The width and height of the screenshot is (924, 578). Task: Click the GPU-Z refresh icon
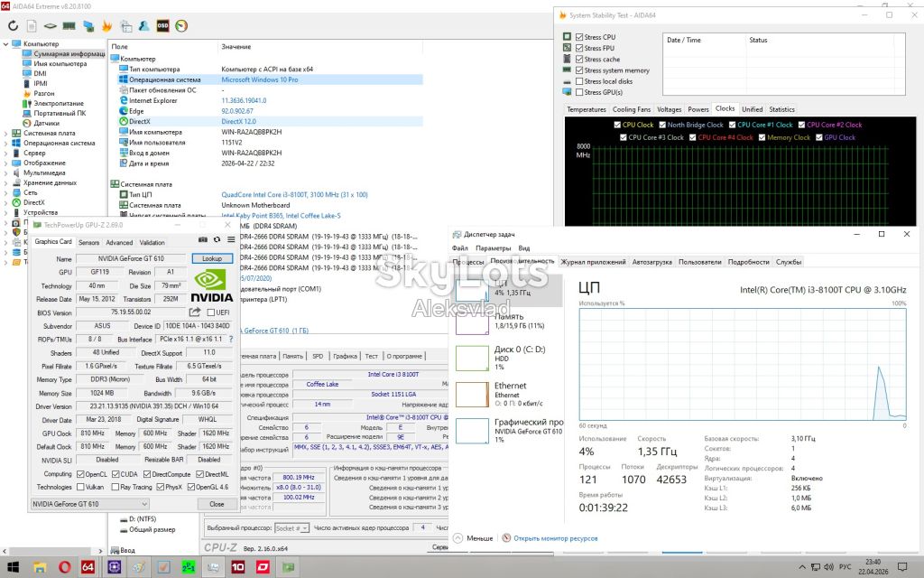coord(217,239)
